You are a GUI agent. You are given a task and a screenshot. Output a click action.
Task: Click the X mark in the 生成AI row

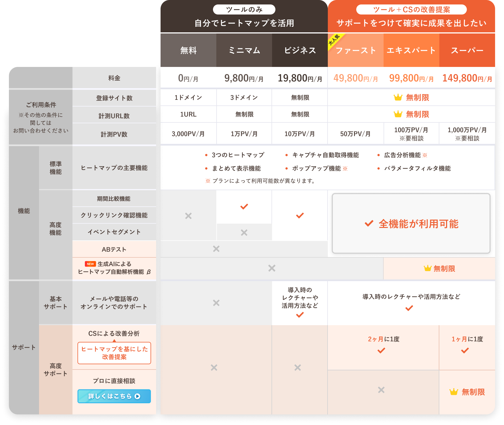[272, 268]
